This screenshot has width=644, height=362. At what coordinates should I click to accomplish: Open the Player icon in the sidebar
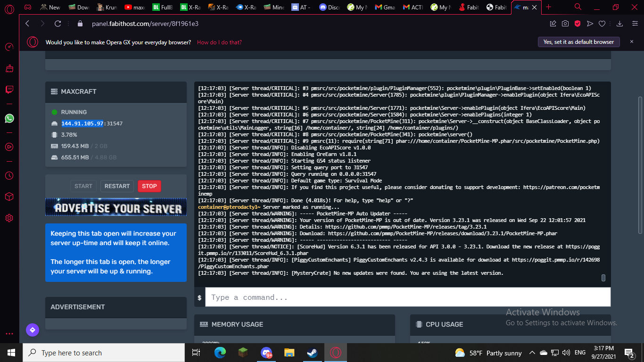[9, 146]
